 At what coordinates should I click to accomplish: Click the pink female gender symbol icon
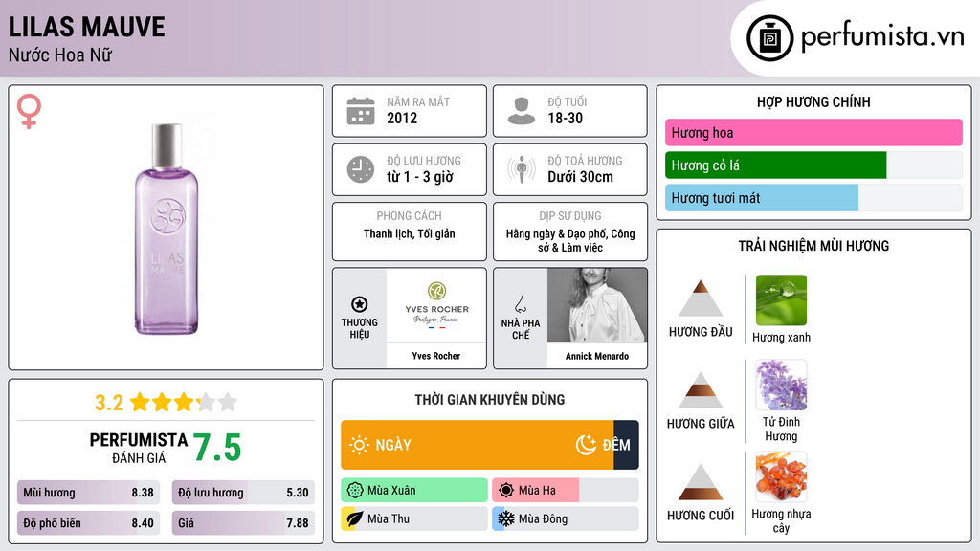click(29, 111)
